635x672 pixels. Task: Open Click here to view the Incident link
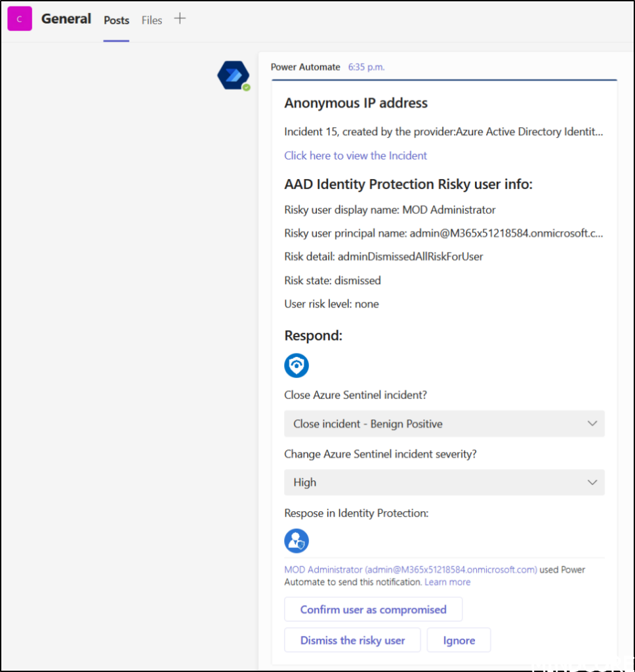355,156
